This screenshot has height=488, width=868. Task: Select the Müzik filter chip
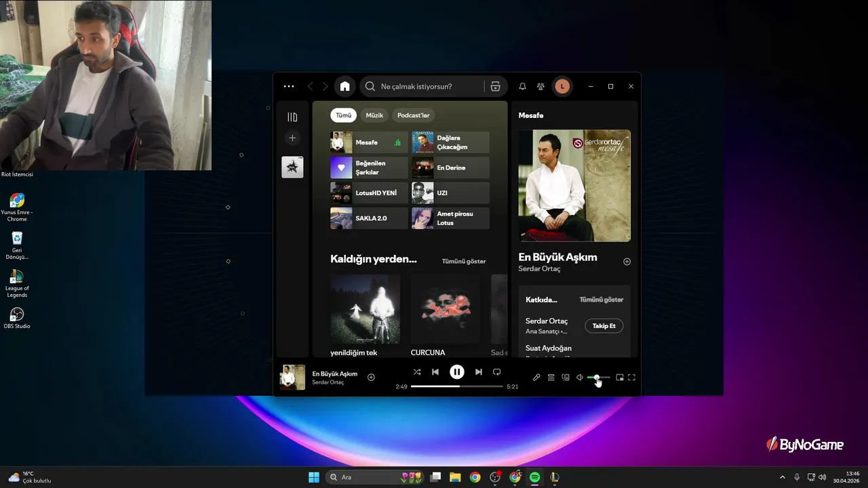coord(374,115)
